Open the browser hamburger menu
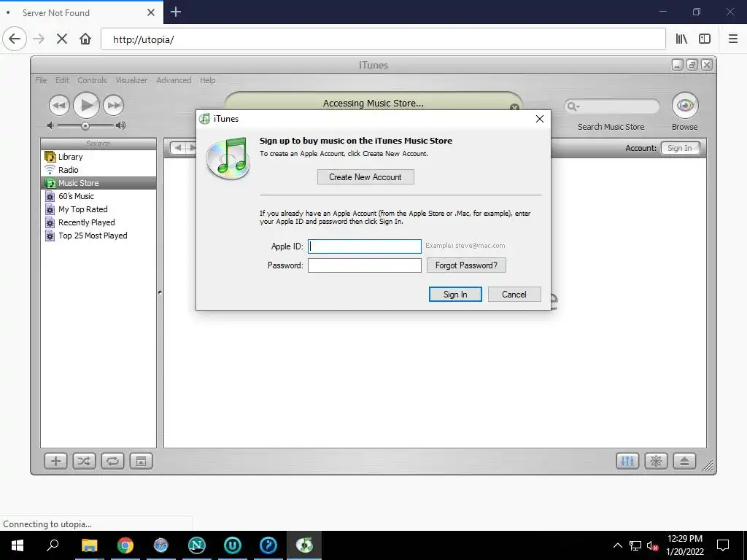This screenshot has height=560, width=747. click(x=732, y=39)
